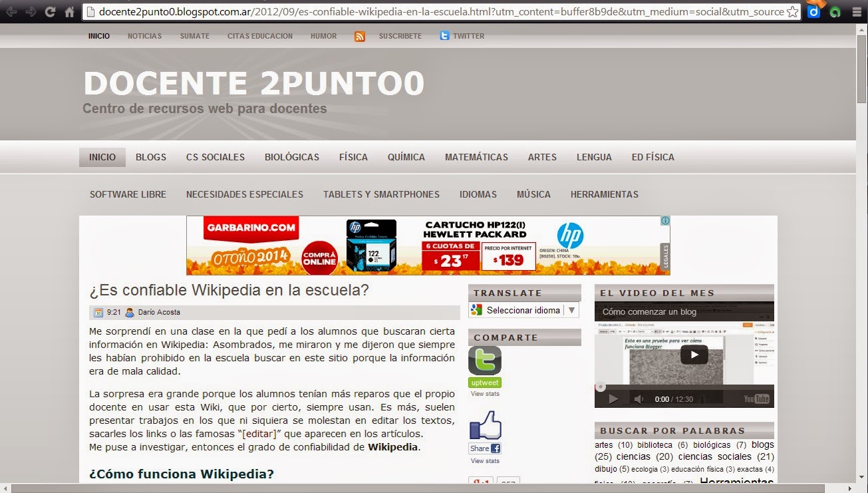Open the green extension icon in toolbar
The height and width of the screenshot is (493, 868).
click(835, 12)
